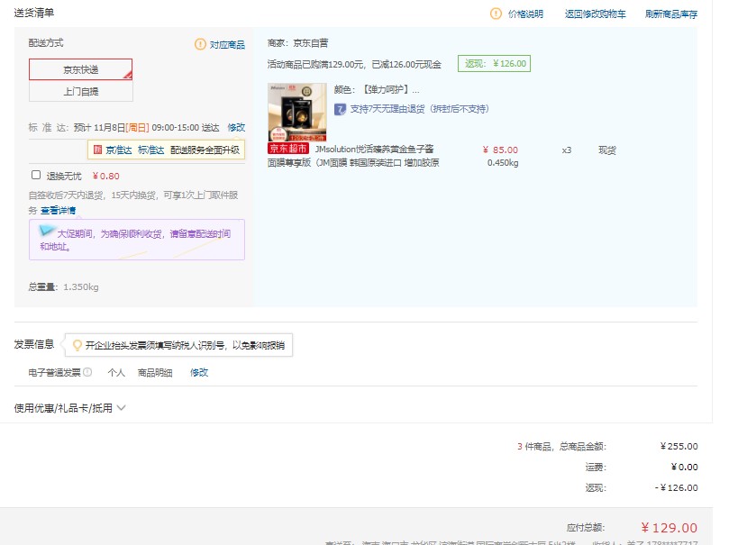This screenshot has height=545, width=756.
Task: Click the 应付总额 ¥129.00 total
Action: 669,528
